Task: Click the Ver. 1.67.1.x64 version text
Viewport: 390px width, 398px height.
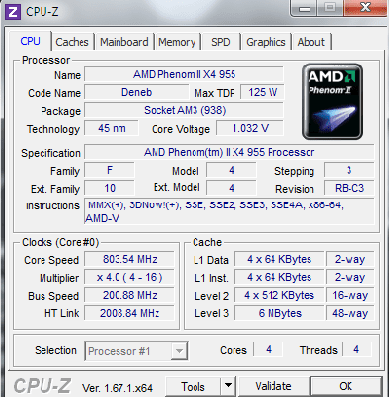Action: pos(117,388)
